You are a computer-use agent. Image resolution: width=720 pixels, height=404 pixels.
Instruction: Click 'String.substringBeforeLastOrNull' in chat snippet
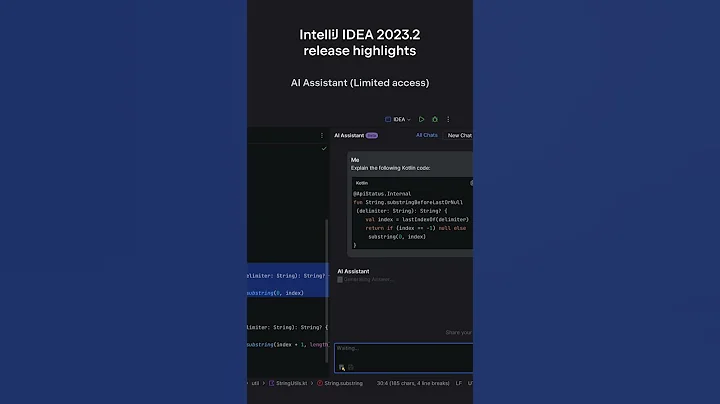point(414,202)
